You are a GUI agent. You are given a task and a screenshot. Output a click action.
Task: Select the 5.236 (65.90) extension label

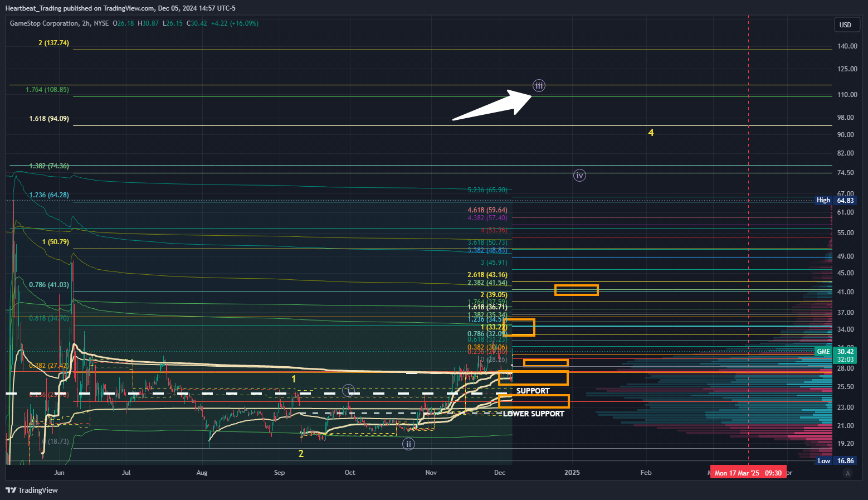tap(487, 190)
